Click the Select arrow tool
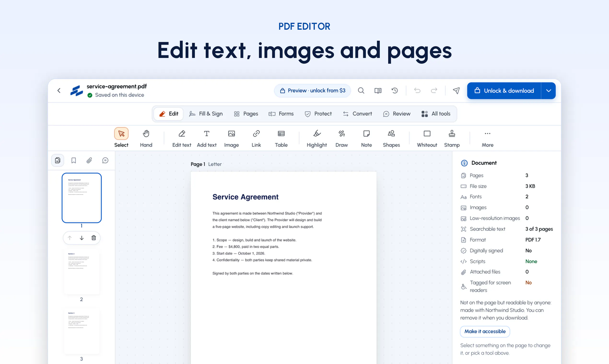The height and width of the screenshot is (364, 609). (x=121, y=138)
